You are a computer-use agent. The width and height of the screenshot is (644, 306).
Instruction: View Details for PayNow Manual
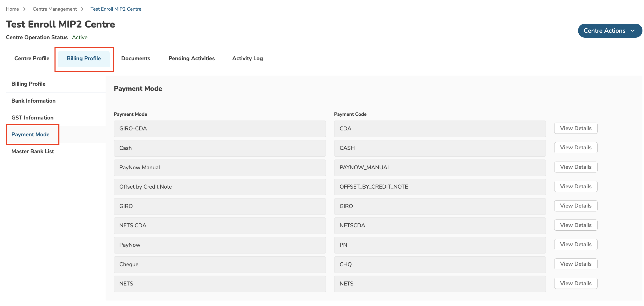576,167
